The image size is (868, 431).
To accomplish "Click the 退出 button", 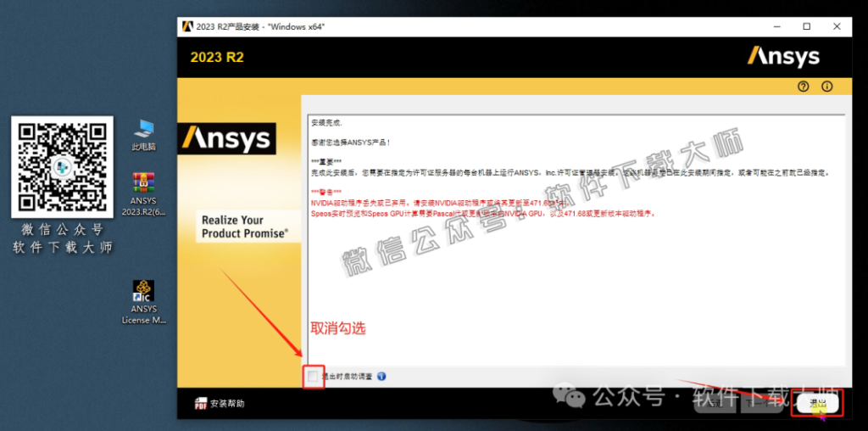I will 817,403.
